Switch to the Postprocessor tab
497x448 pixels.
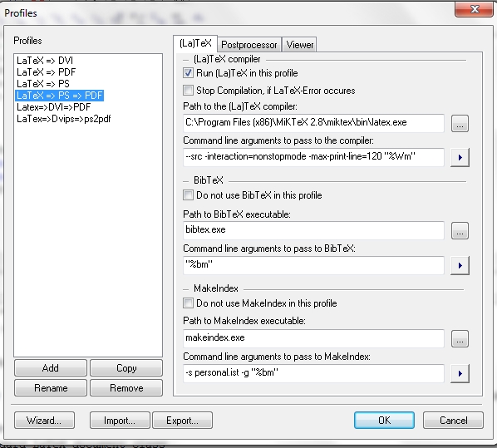(x=249, y=45)
